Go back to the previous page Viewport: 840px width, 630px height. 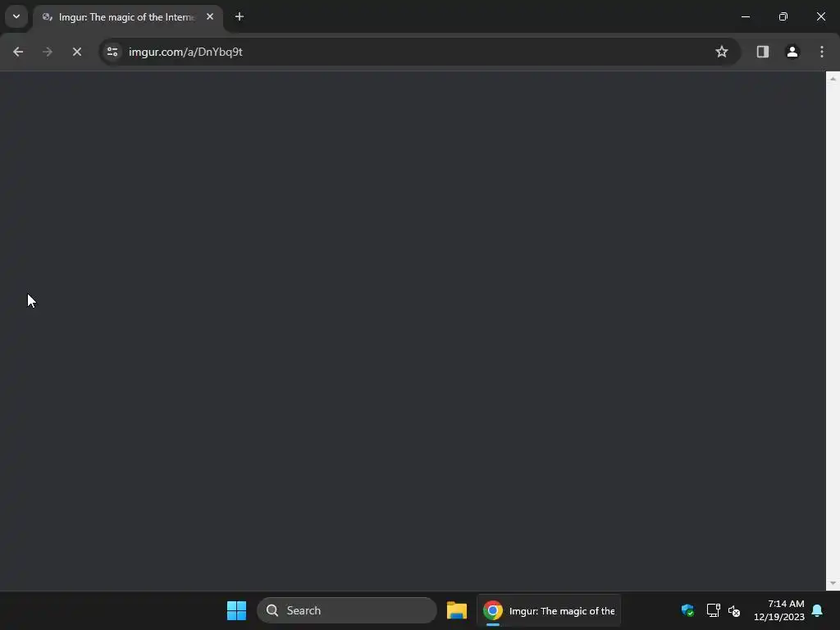coord(18,52)
